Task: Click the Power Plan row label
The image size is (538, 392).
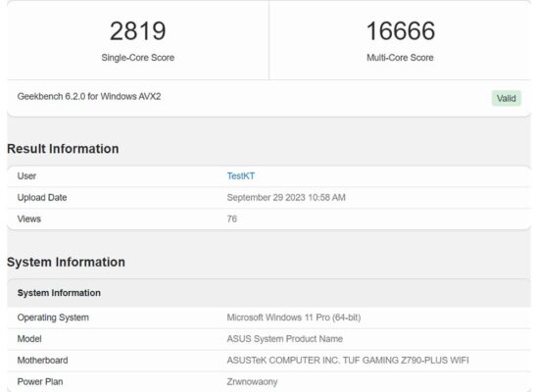Action: 40,381
